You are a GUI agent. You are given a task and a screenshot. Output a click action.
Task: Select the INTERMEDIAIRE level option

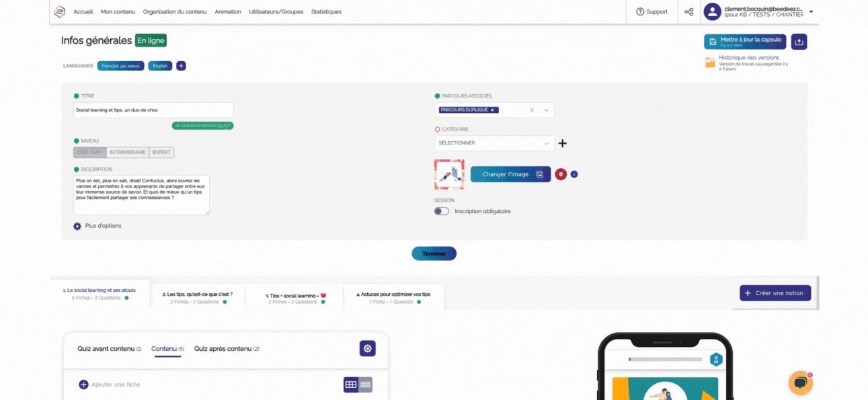pos(127,153)
